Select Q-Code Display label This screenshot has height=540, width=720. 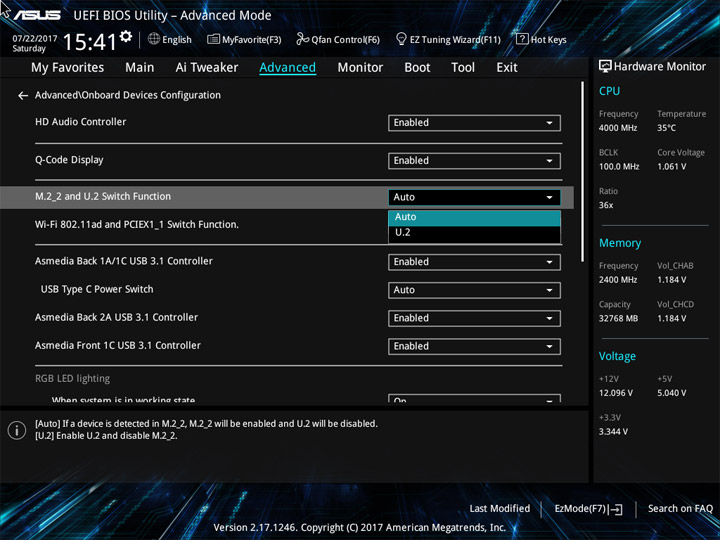click(x=69, y=160)
